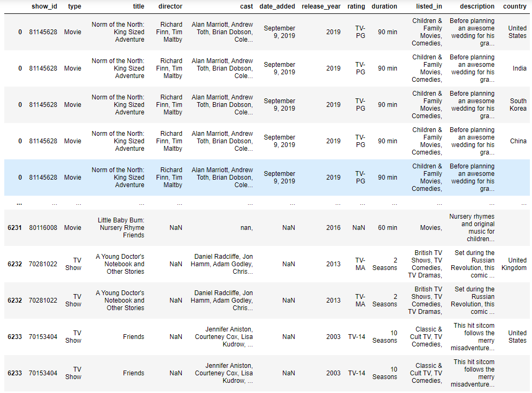Select the South Korea country cell
The height and width of the screenshot is (393, 532).
[518, 104]
